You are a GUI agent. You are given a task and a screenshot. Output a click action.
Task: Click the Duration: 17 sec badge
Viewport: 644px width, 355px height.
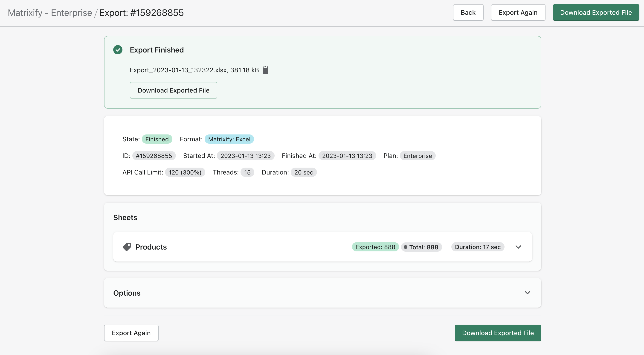(478, 247)
